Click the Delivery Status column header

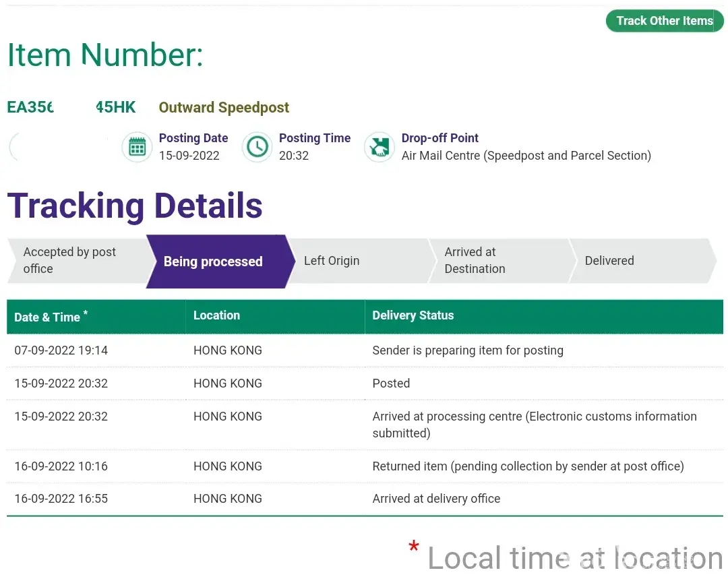coord(413,315)
